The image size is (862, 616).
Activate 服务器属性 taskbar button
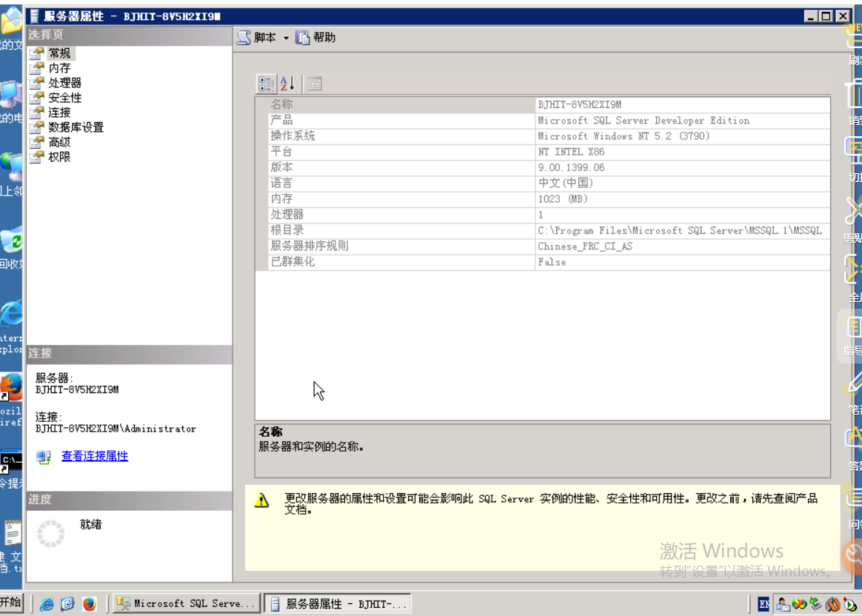[x=338, y=603]
